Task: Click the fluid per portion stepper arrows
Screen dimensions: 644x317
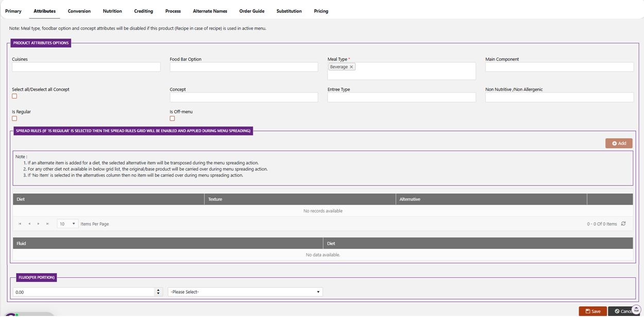Action: (158, 292)
